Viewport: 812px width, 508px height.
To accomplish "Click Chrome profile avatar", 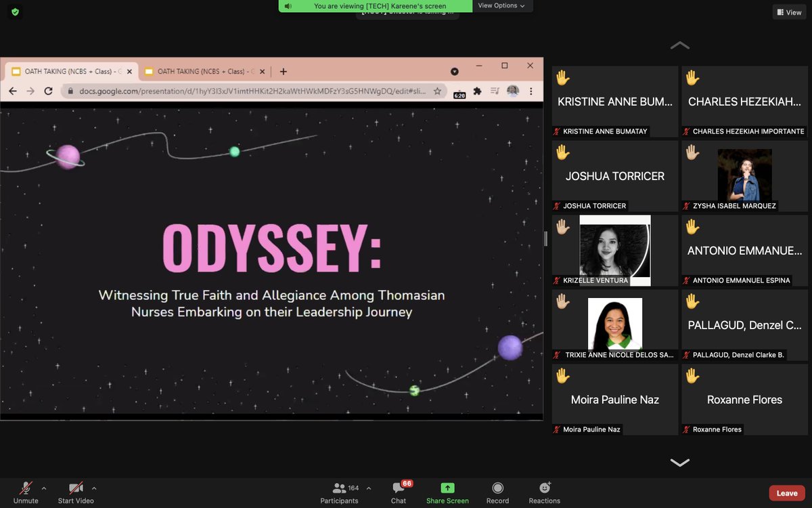I will 513,91.
